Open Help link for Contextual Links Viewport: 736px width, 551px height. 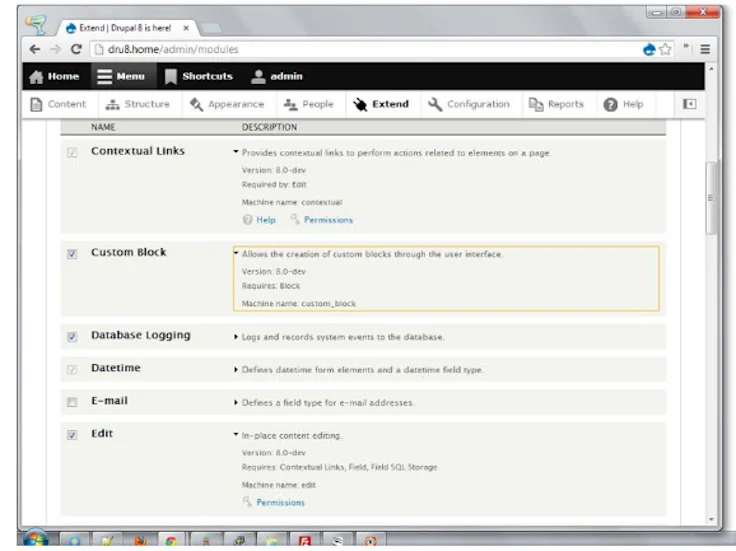[x=266, y=220]
